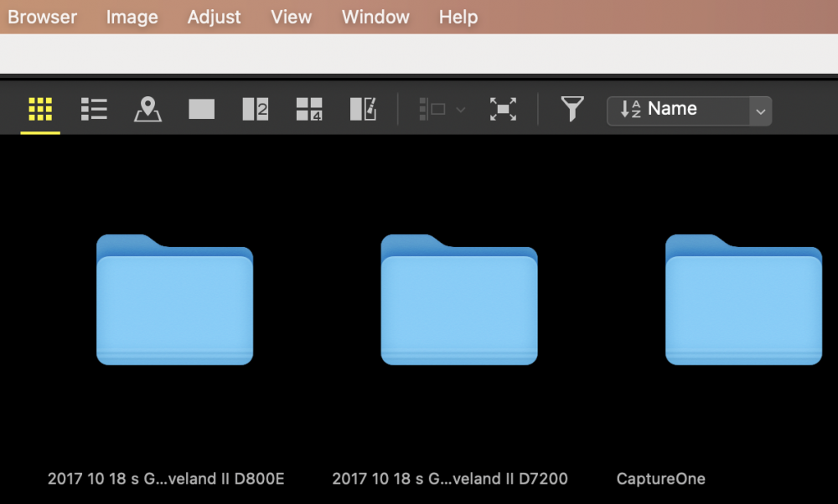Open the Window menu
Image resolution: width=838 pixels, height=504 pixels.
click(375, 17)
